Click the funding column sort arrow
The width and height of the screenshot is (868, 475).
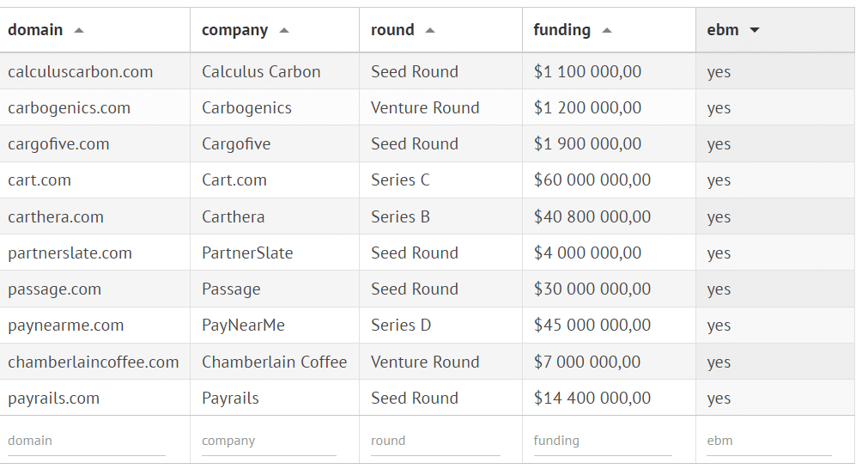point(607,30)
